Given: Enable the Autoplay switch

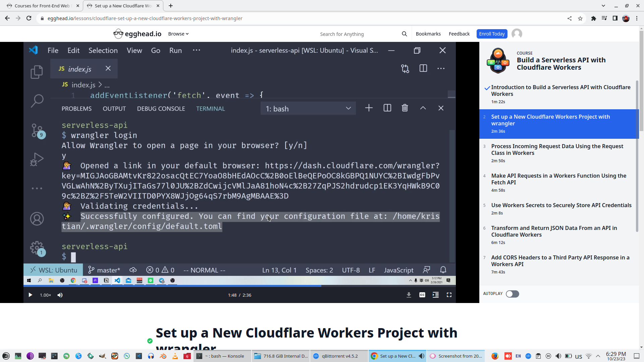Looking at the screenshot, I should click(512, 294).
